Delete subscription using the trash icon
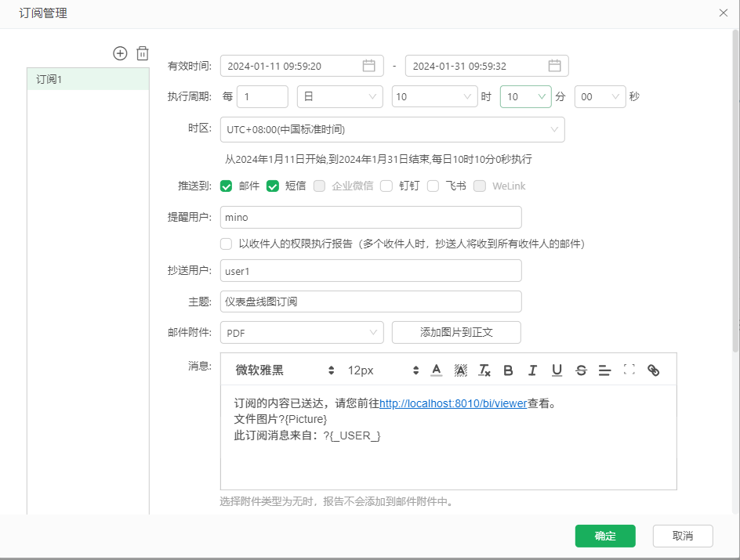 [142, 53]
